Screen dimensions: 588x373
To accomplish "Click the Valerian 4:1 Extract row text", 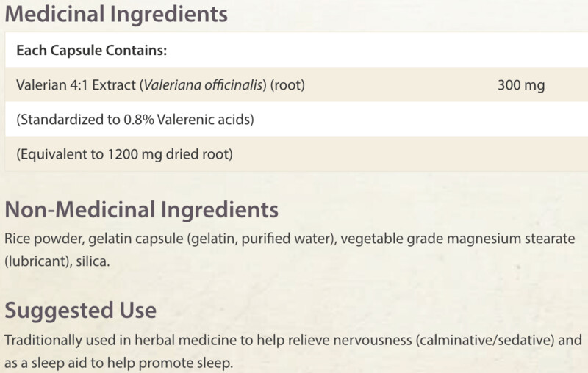I will pos(160,85).
